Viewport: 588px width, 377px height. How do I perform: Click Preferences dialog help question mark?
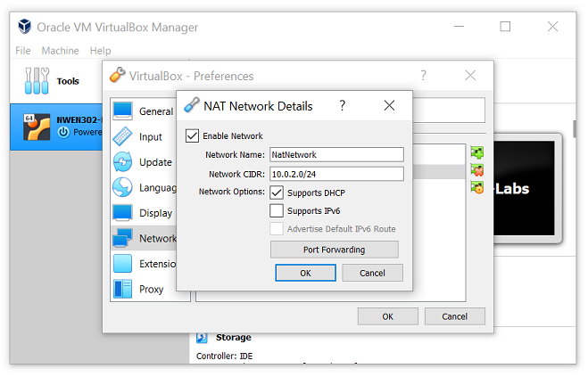pos(423,76)
